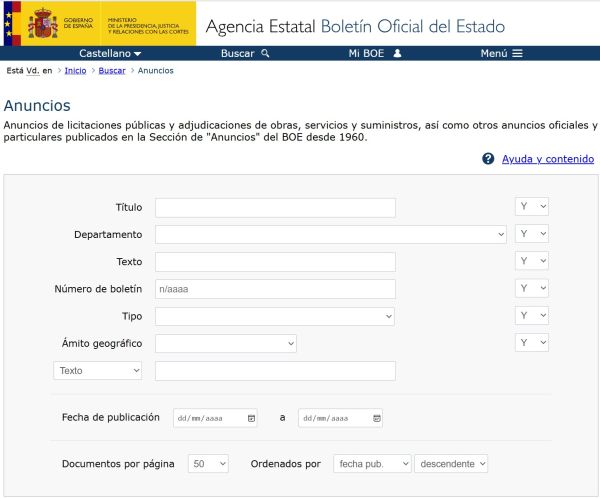This screenshot has width=600, height=499.
Task: Click the Anuncios breadcrumb text
Action: 156,71
